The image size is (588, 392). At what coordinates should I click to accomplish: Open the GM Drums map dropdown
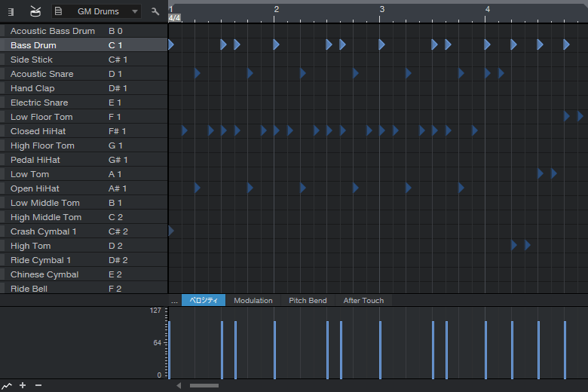click(96, 11)
